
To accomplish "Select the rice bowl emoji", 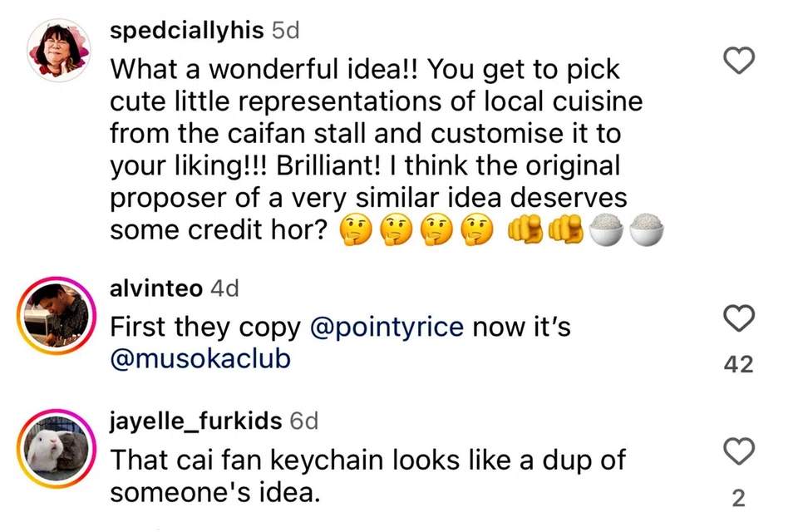I will 607,230.
